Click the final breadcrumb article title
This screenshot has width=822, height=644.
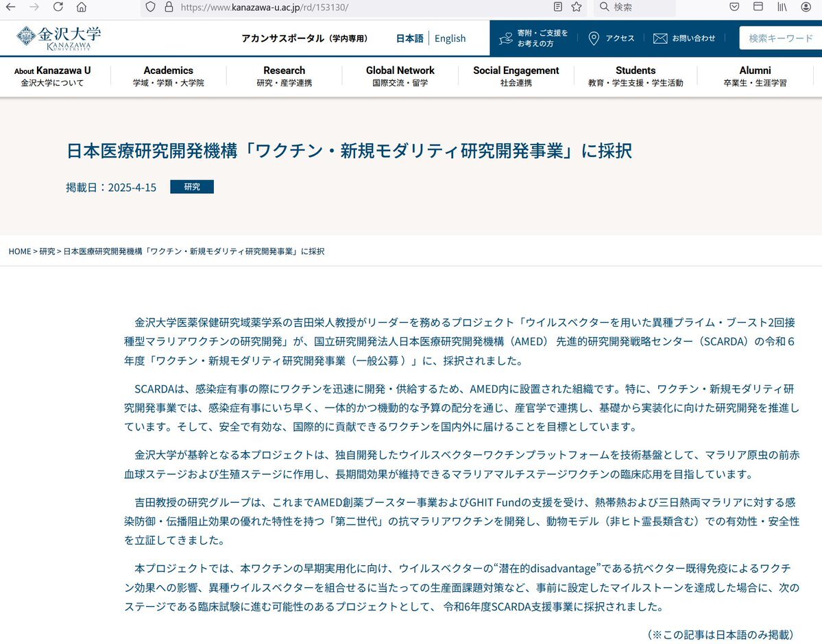point(194,251)
